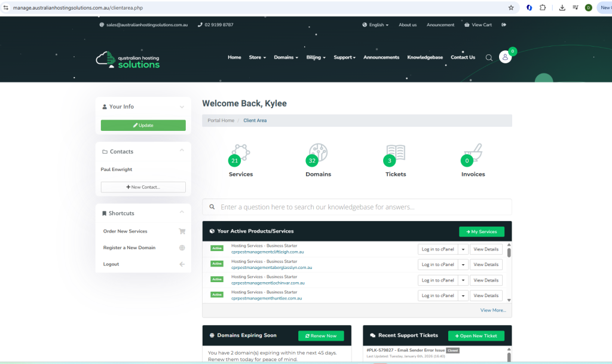The height and width of the screenshot is (364, 612).
Task: Open Announcements in navigation bar
Action: point(381,57)
